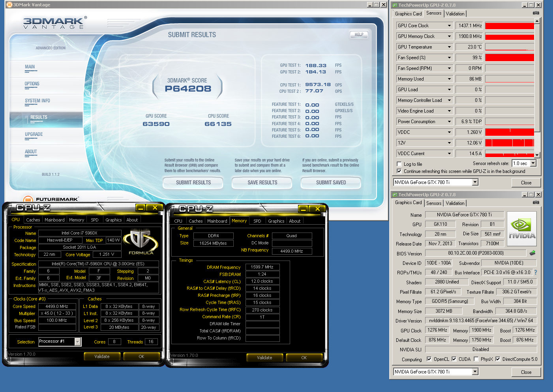The width and height of the screenshot is (553, 392).
Task: Open GPU selector in Graphics Card window
Action: pyautogui.click(x=475, y=371)
